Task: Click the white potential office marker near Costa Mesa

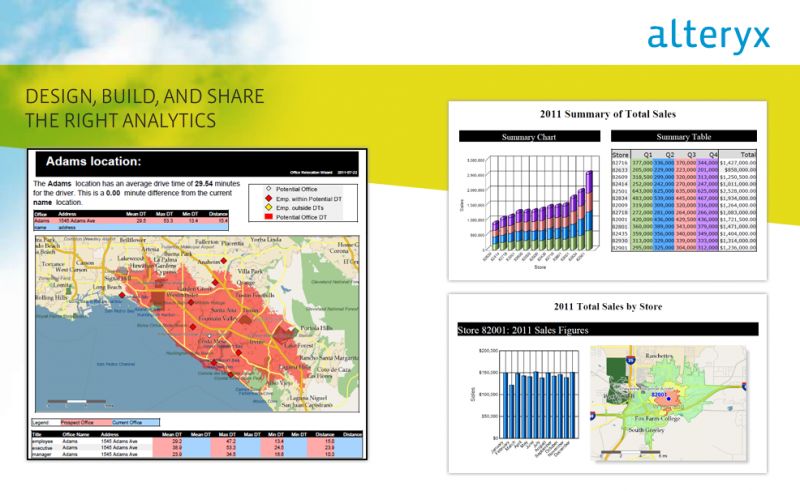Action: (209, 335)
